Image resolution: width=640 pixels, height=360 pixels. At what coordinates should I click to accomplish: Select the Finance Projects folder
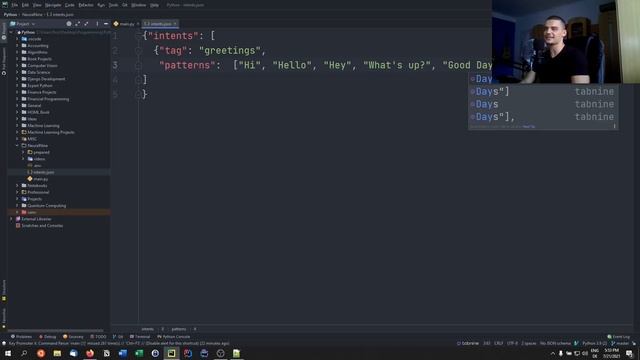42,92
